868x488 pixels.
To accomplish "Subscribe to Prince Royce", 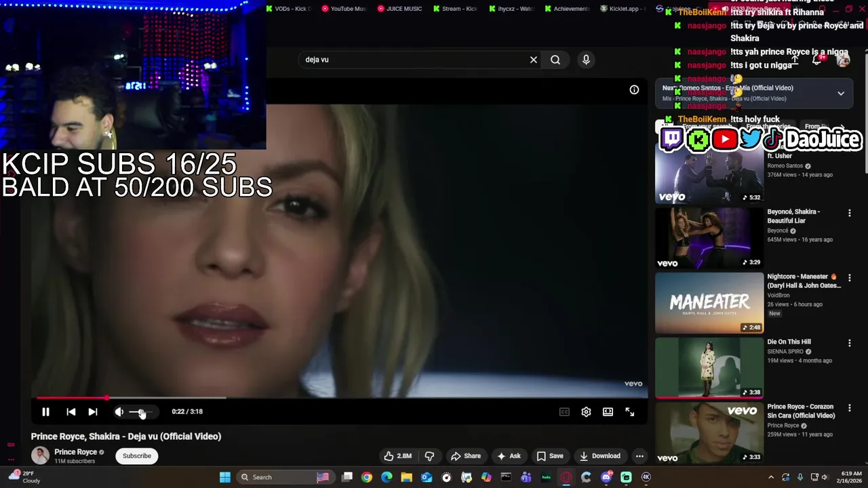I will click(137, 456).
